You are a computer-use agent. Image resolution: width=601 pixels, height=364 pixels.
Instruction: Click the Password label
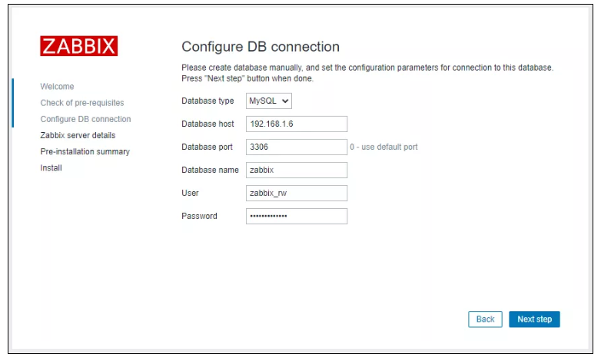coord(199,216)
